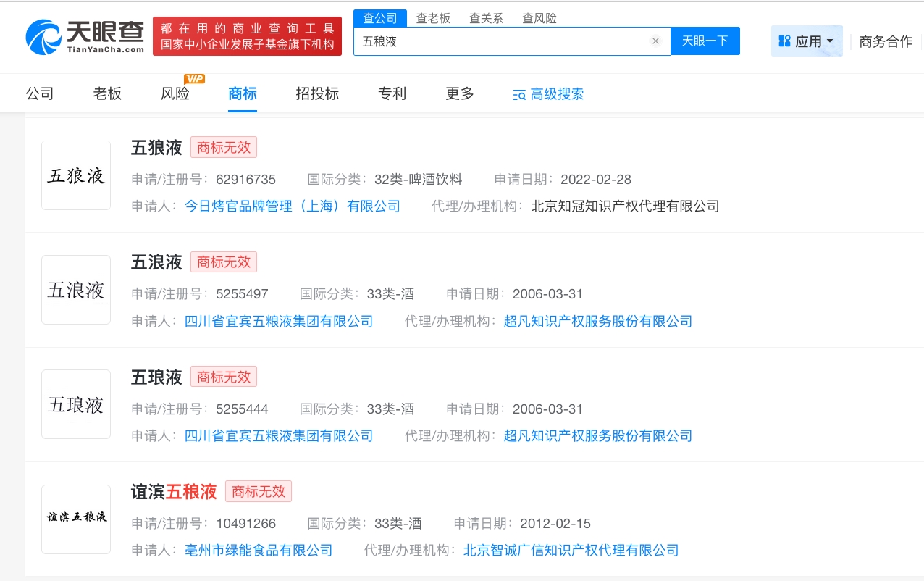
Task: Open the 五浪液 trademark image
Action: click(76, 290)
